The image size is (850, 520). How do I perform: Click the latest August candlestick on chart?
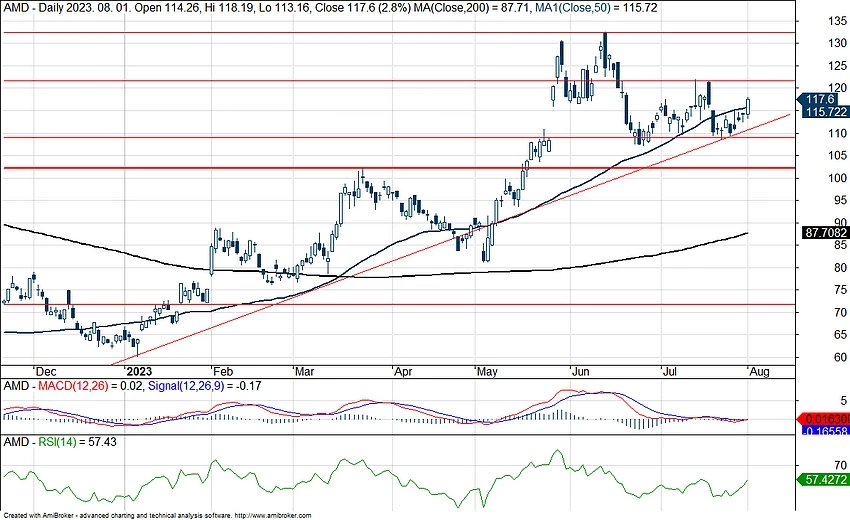pyautogui.click(x=748, y=106)
